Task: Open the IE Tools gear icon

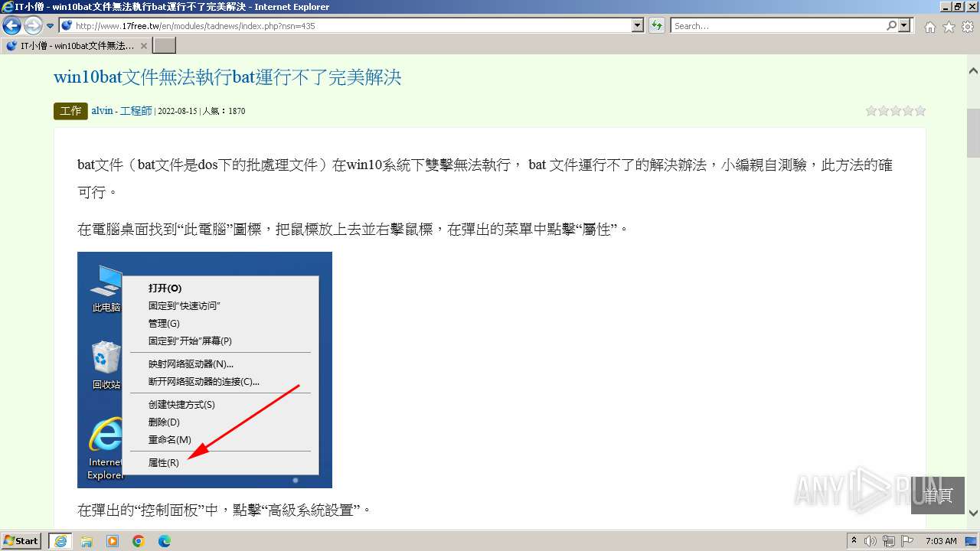Action: pyautogui.click(x=968, y=27)
